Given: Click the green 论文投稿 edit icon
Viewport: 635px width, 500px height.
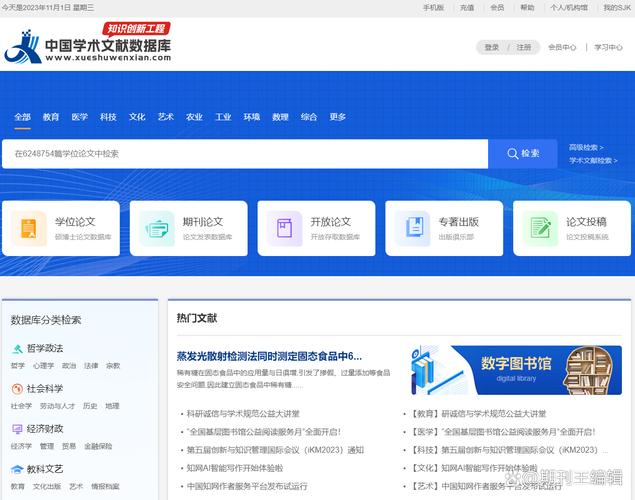Looking at the screenshot, I should [x=541, y=227].
